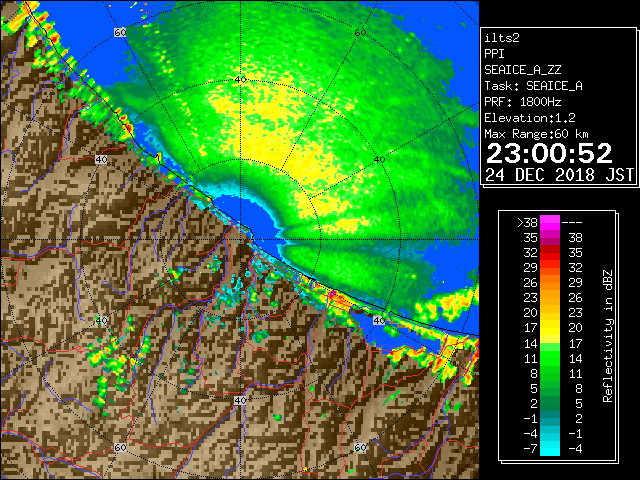The width and height of the screenshot is (640, 480).
Task: Click the 'ilts2' radar name text
Action: [502, 38]
